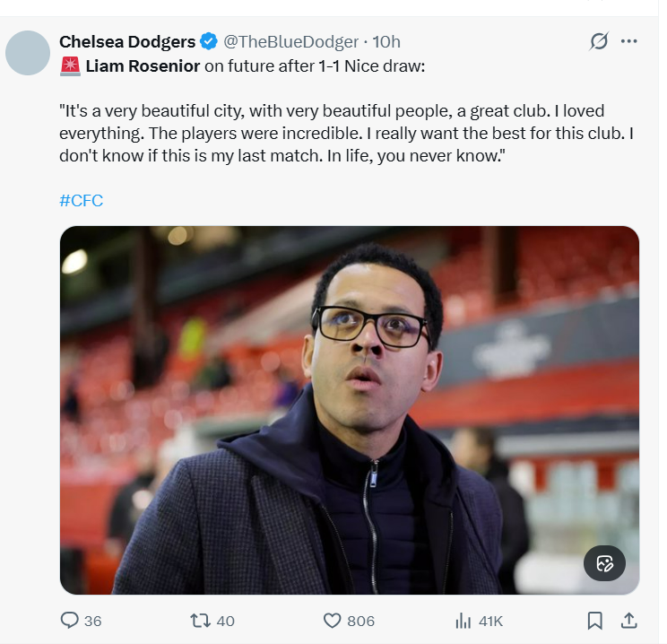The height and width of the screenshot is (644, 667).
Task: Expand the three-dot More options menu
Action: coord(629,41)
